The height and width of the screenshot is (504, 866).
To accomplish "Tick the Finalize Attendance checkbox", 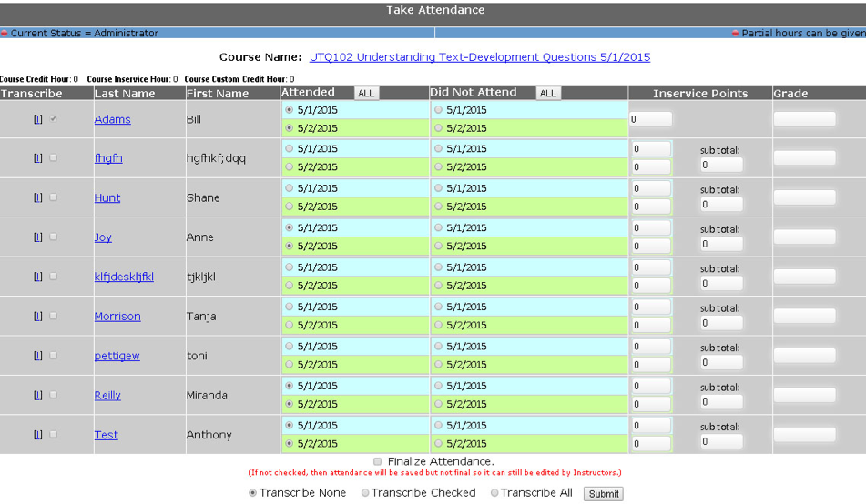I will (x=378, y=461).
